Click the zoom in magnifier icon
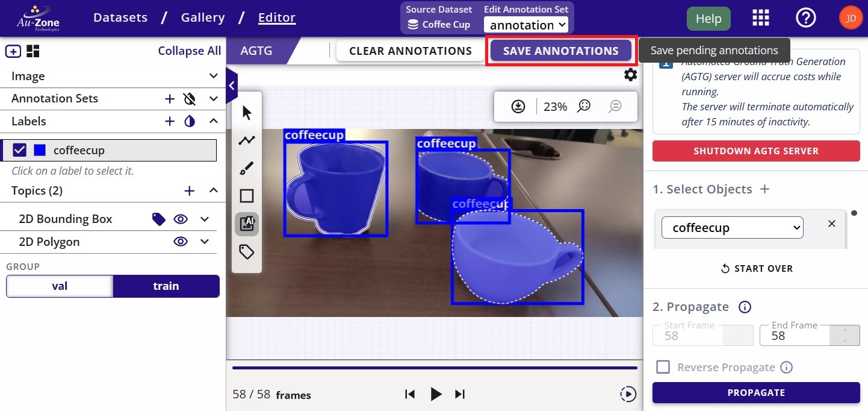Image resolution: width=868 pixels, height=411 pixels. (x=583, y=107)
